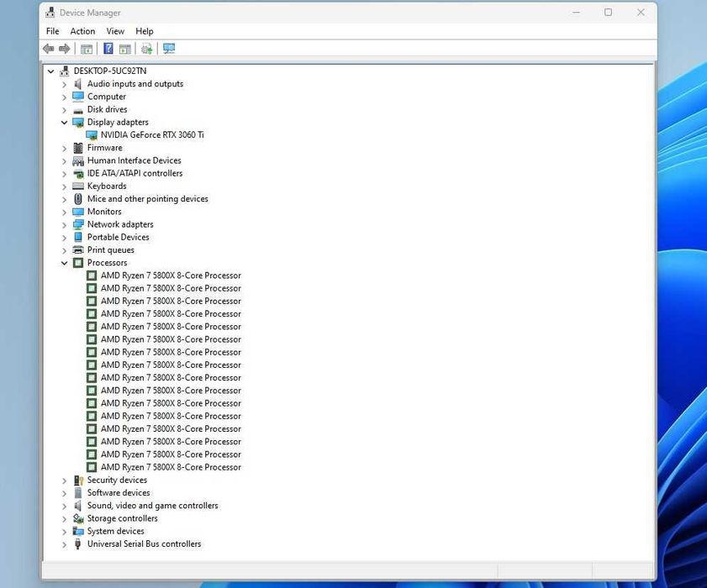This screenshot has height=588, width=707.
Task: Select the Computer label
Action: 107,97
